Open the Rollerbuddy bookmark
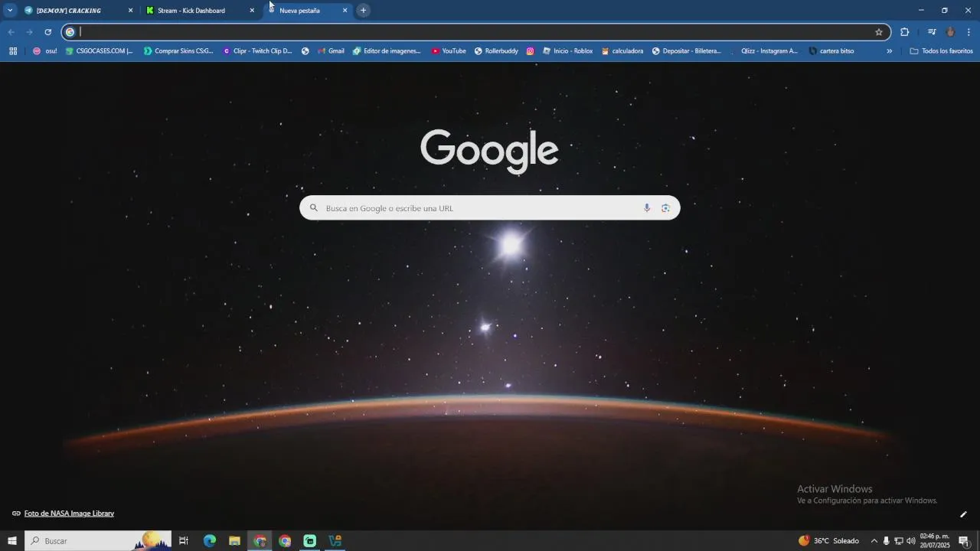The image size is (980, 551). (496, 51)
